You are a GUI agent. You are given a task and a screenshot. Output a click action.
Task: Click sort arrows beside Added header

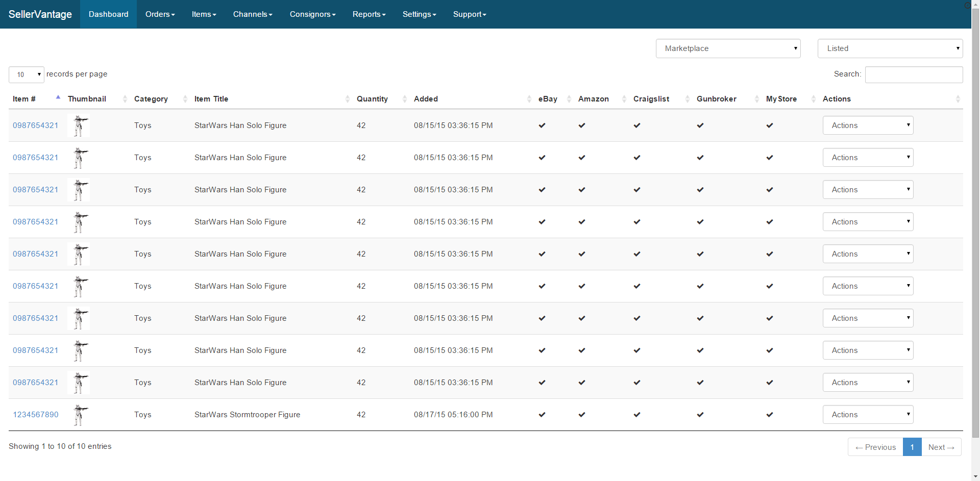(529, 99)
